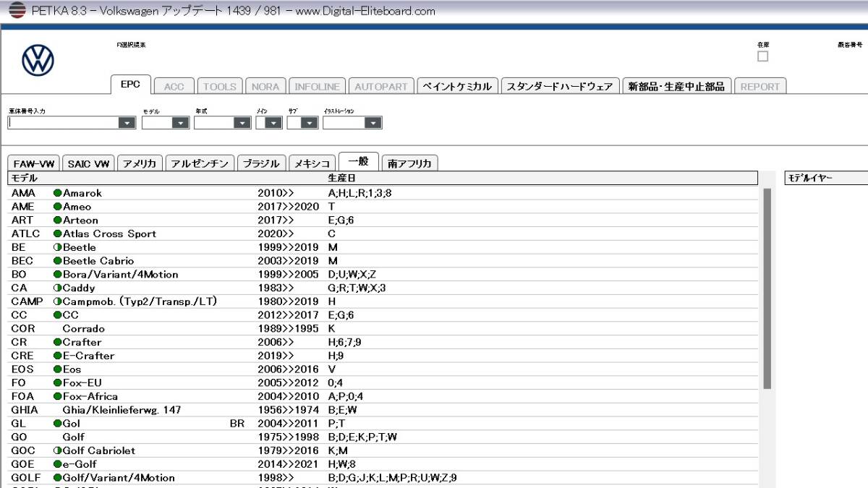This screenshot has height=488, width=868.
Task: Click the green dot beside Bora/Variant/4Motion
Action: click(x=57, y=275)
